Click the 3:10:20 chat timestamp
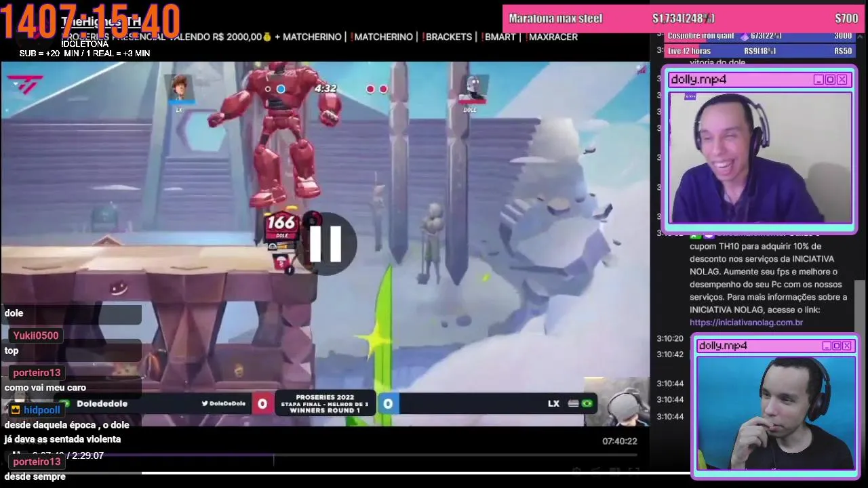The height and width of the screenshot is (488, 868). 670,339
